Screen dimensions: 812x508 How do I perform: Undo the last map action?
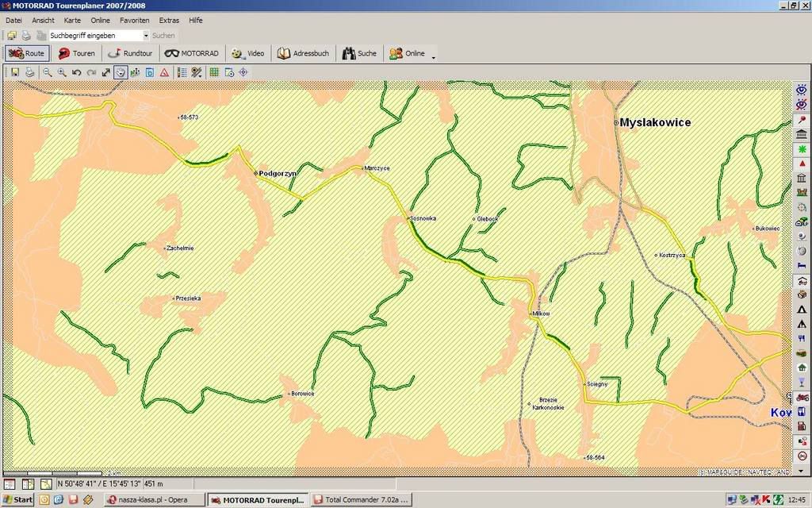pyautogui.click(x=77, y=72)
